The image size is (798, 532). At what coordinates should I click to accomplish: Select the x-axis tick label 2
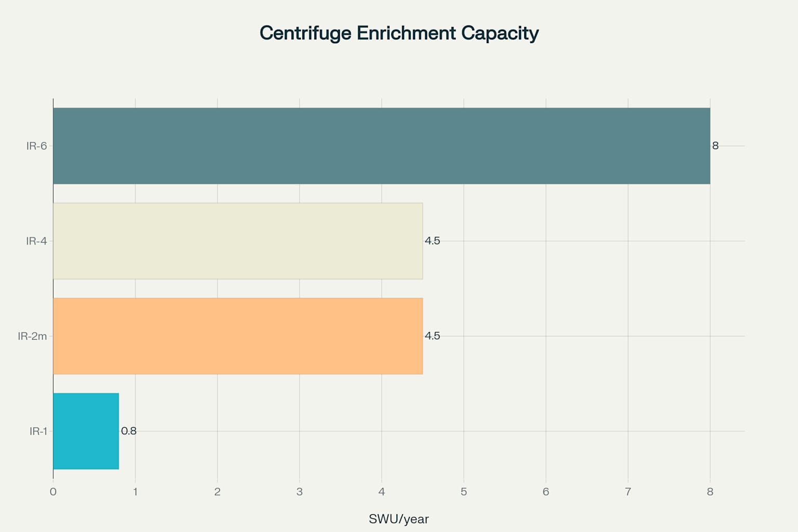217,492
